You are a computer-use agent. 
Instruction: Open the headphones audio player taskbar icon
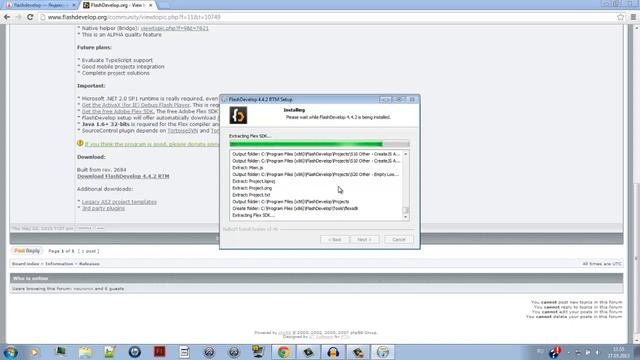(x=333, y=352)
